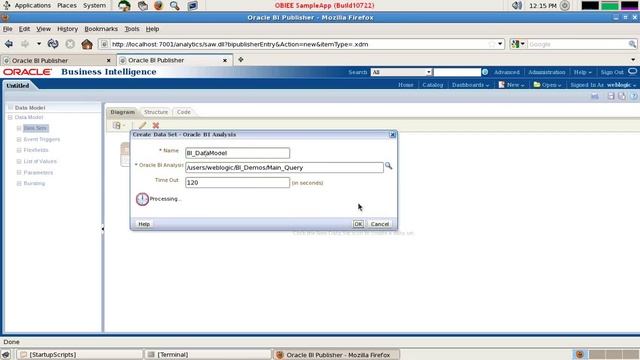Open the URL bar history dropdown arrow
640x360 pixels.
tap(500, 44)
